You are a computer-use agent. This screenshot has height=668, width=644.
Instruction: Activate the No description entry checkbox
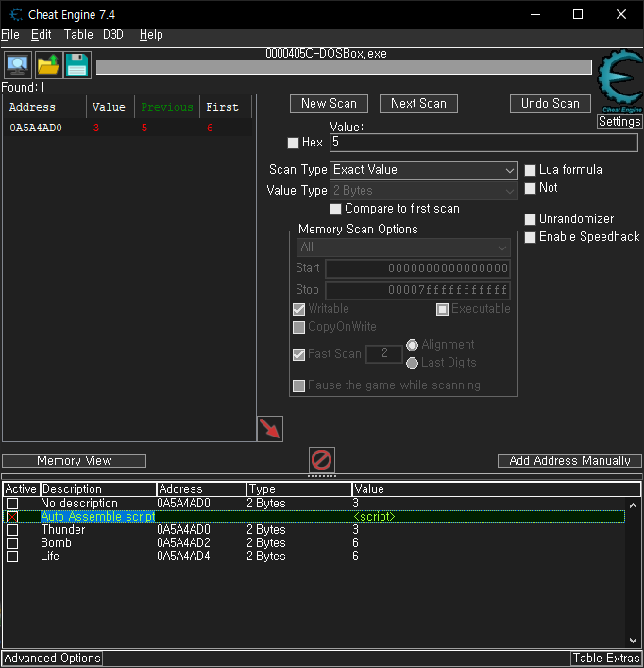click(12, 504)
